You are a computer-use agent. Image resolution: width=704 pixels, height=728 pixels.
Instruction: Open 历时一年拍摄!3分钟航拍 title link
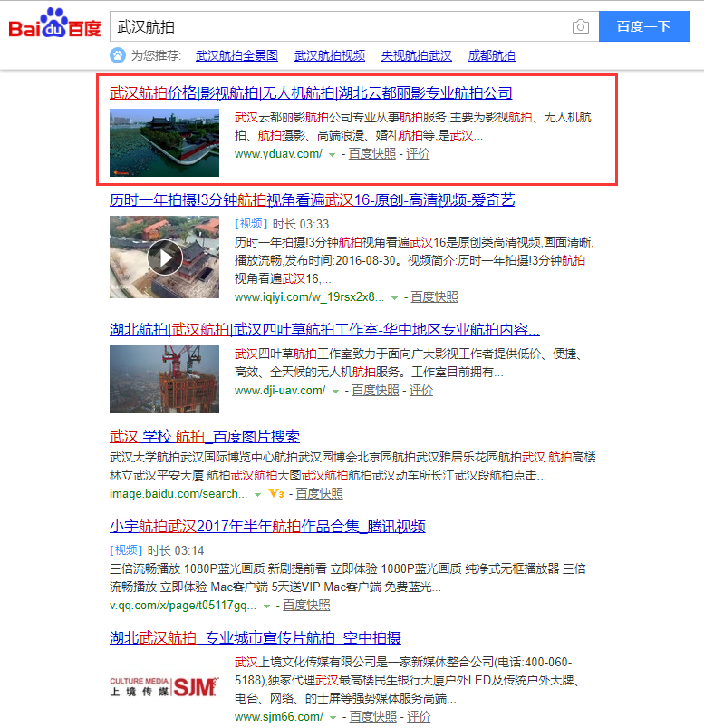(x=312, y=200)
